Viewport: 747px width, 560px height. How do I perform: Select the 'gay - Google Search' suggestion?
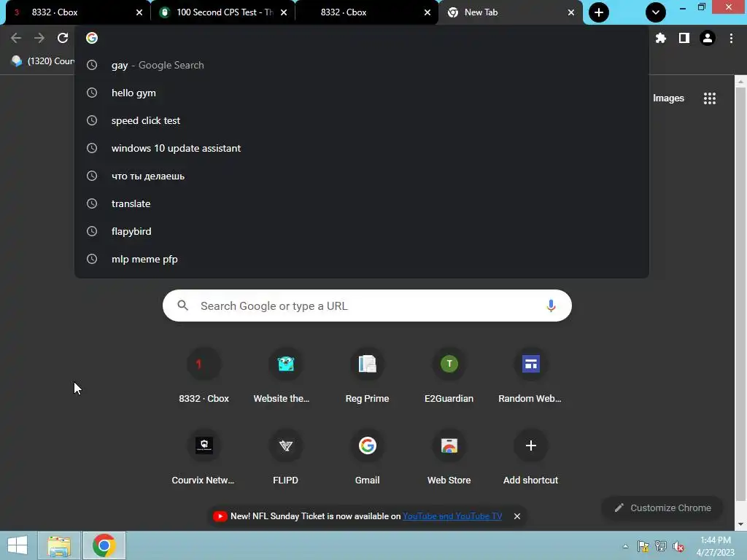362,65
